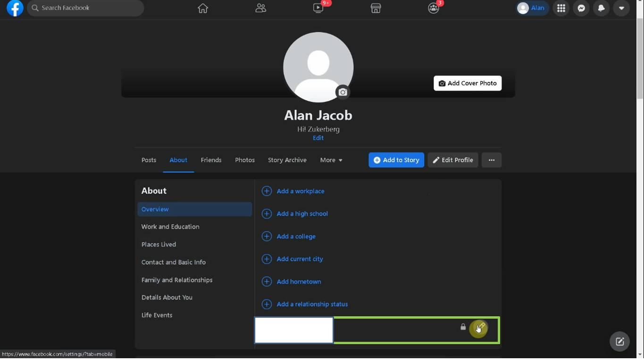644x362 pixels.
Task: Click Edit link under the bio
Action: click(318, 138)
